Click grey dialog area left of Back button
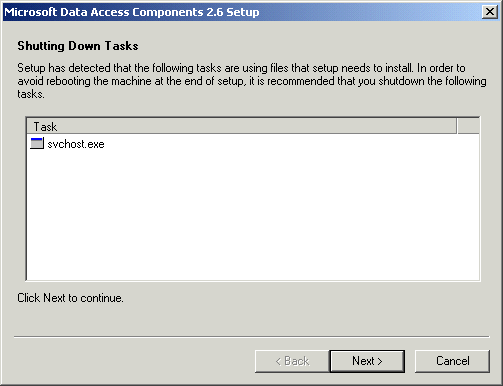Screen dimensions: 503x386 pyautogui.click(x=133, y=361)
